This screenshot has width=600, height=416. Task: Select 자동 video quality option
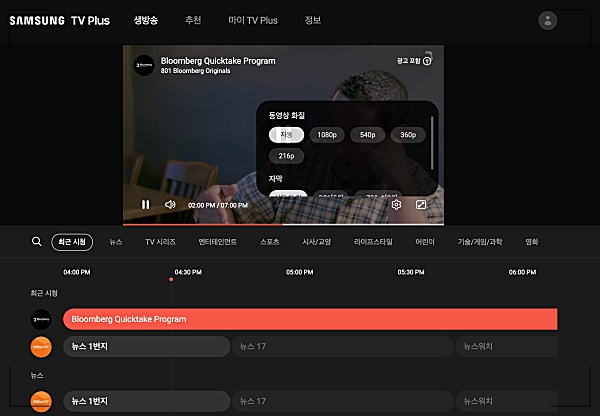[286, 135]
